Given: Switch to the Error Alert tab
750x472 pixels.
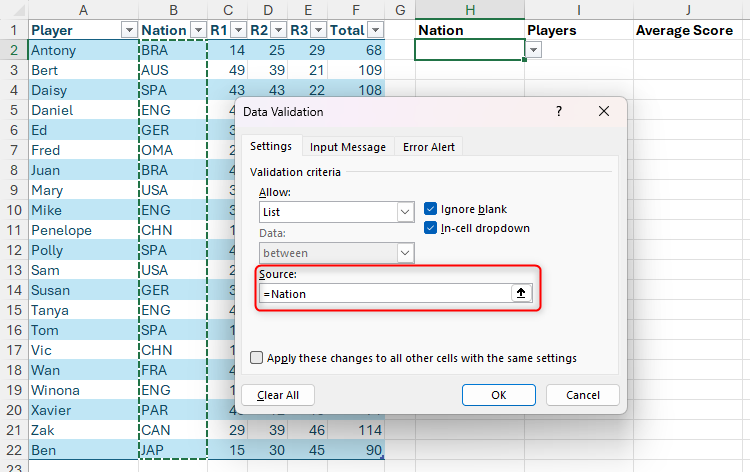Looking at the screenshot, I should tap(428, 147).
